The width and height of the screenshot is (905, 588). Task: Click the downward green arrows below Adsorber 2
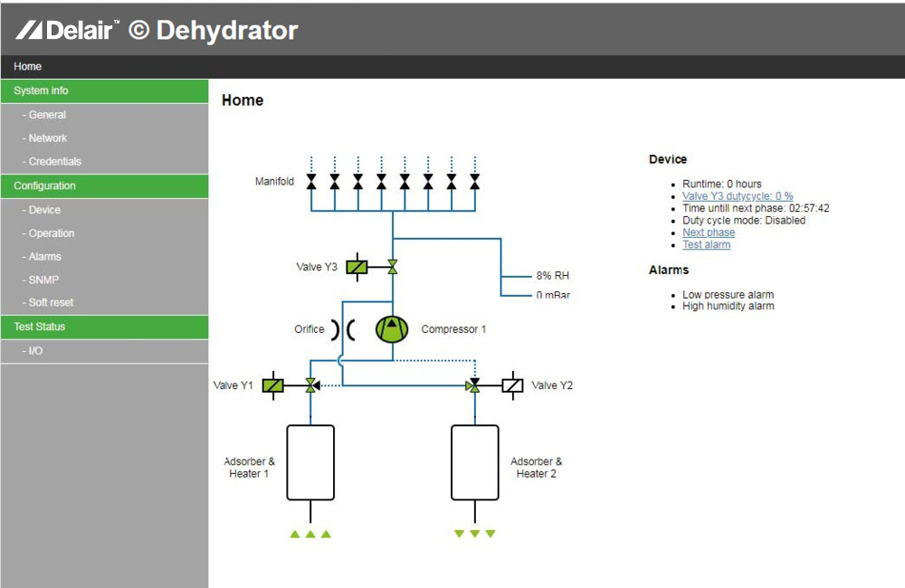coord(475,534)
